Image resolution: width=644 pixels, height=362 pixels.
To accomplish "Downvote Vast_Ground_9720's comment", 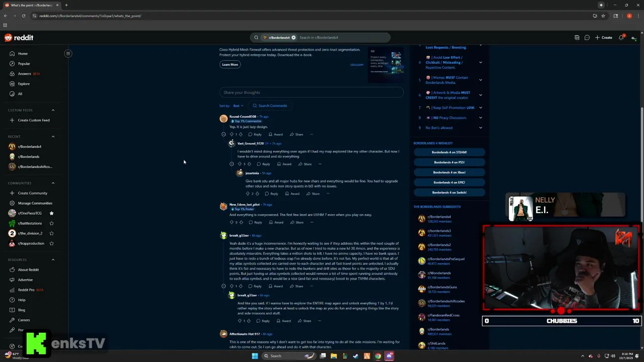I will click(249, 164).
